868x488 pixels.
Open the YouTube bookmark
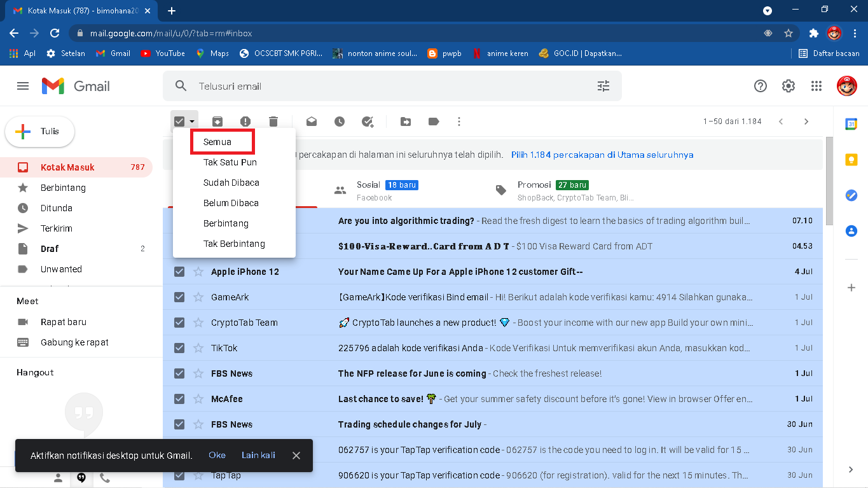163,53
